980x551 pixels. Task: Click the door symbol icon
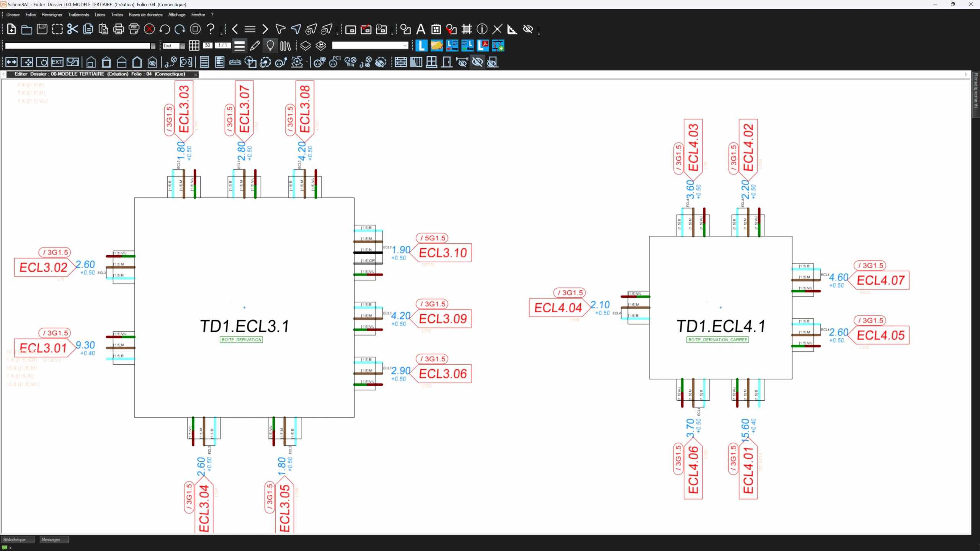coord(446,62)
